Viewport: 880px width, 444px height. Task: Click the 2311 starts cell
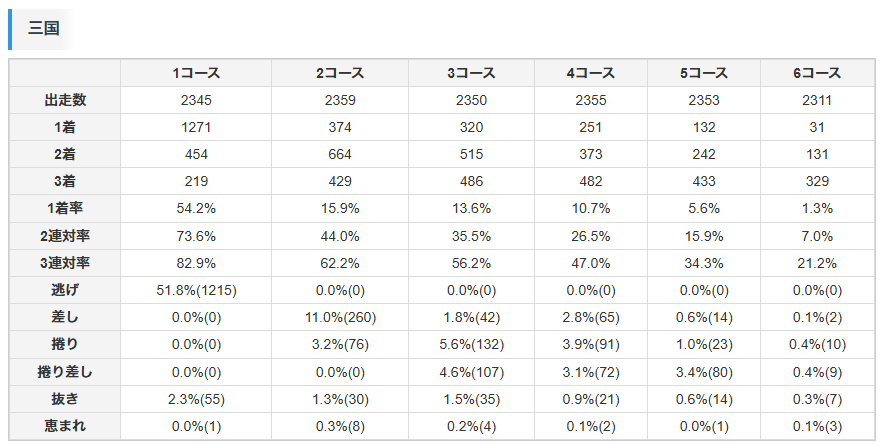point(817,100)
